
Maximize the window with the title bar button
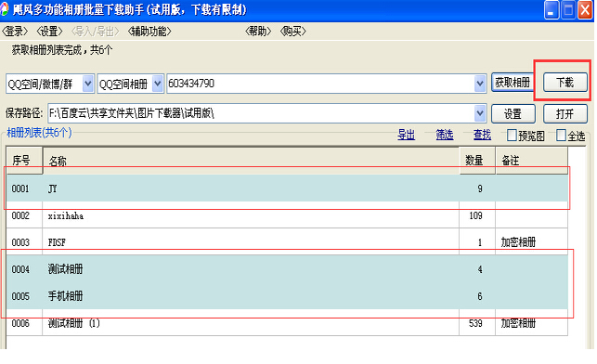coord(567,10)
